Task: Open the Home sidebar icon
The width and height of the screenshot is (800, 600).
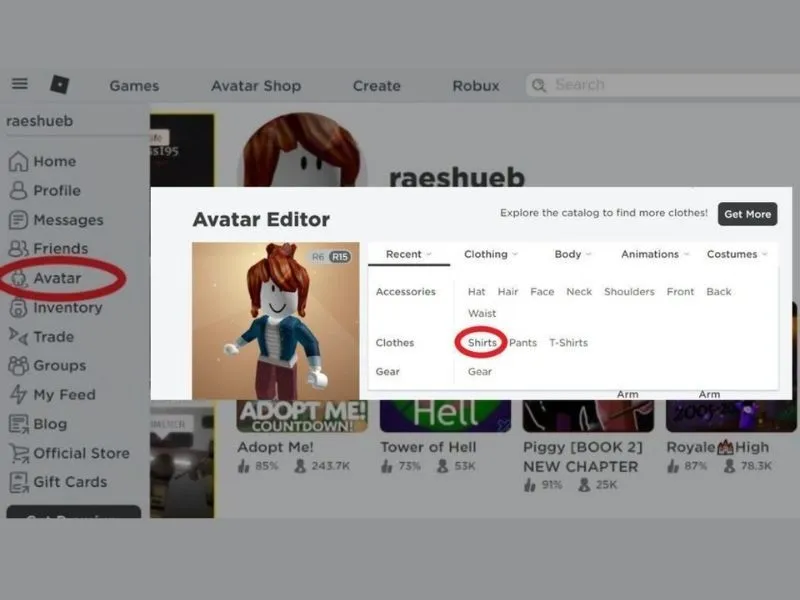Action: click(18, 161)
